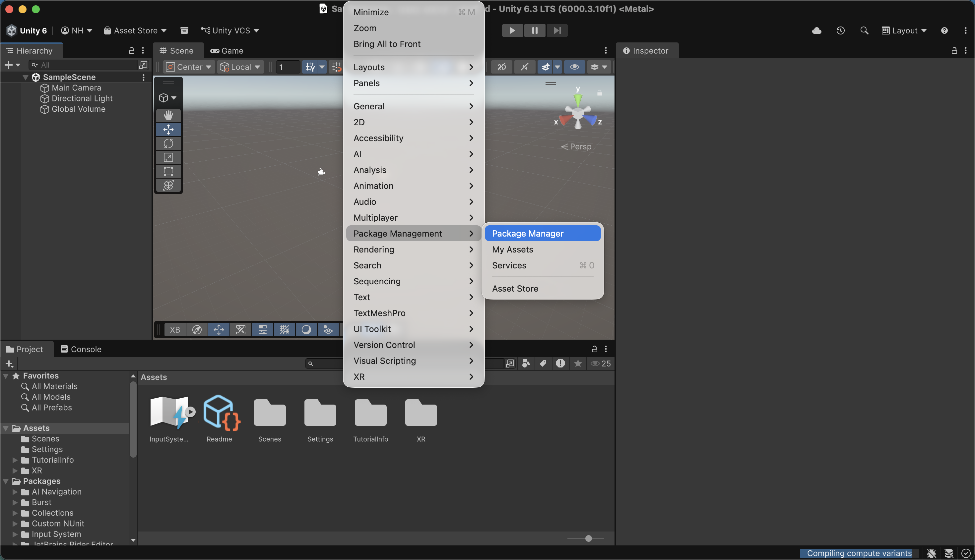Screen dimensions: 975x560
Task: Open the Layout dropdown
Action: (904, 30)
